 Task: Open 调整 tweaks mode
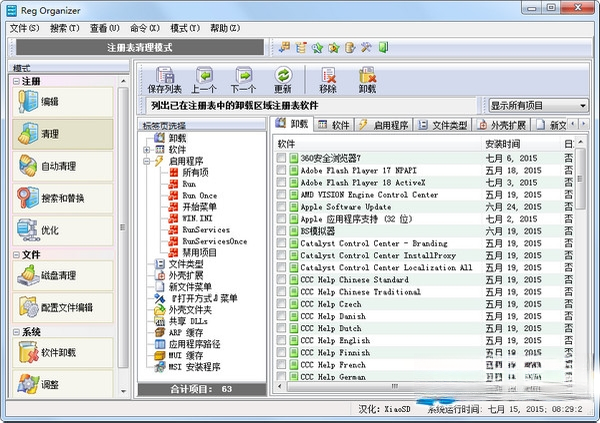[x=63, y=384]
